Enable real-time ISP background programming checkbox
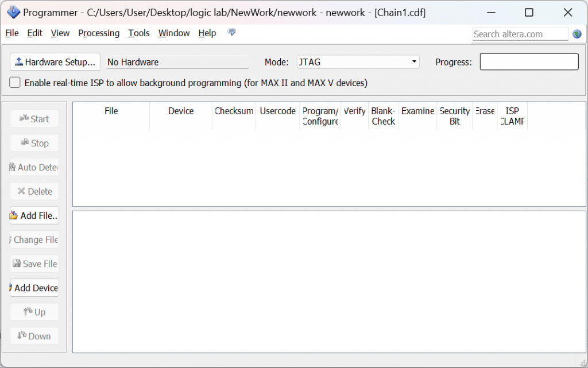This screenshot has height=368, width=588. coord(14,83)
